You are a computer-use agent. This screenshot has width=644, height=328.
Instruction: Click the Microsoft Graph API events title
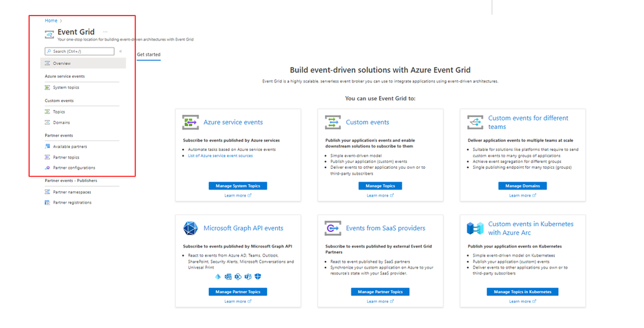tap(244, 228)
